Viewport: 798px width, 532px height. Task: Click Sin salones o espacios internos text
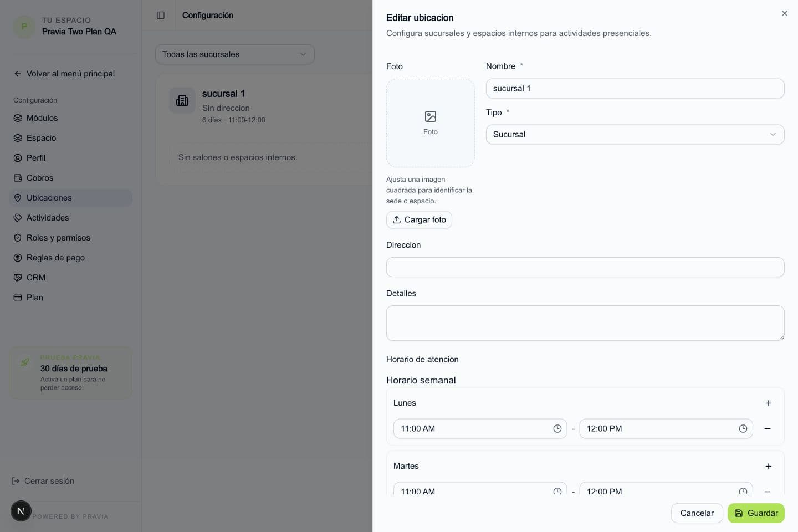coord(238,157)
